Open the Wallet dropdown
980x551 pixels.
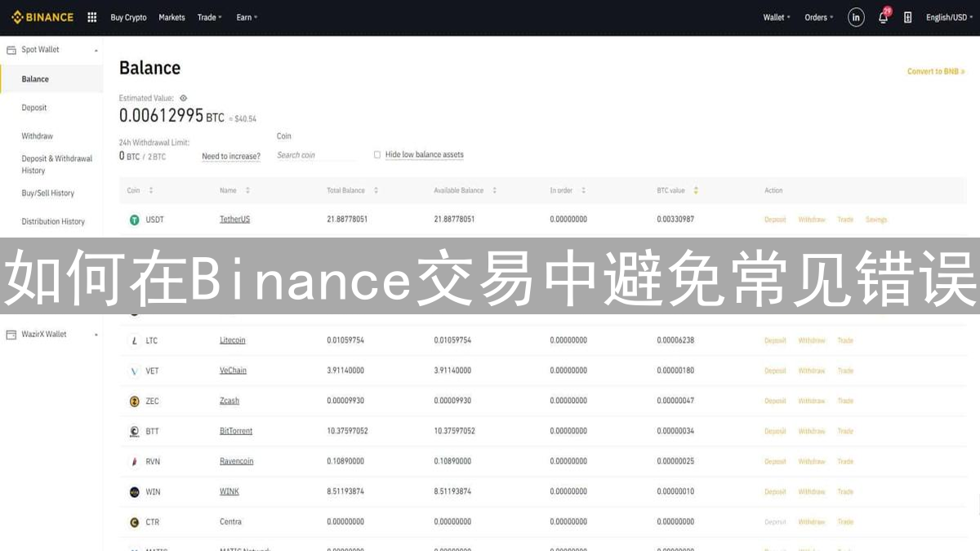(777, 17)
